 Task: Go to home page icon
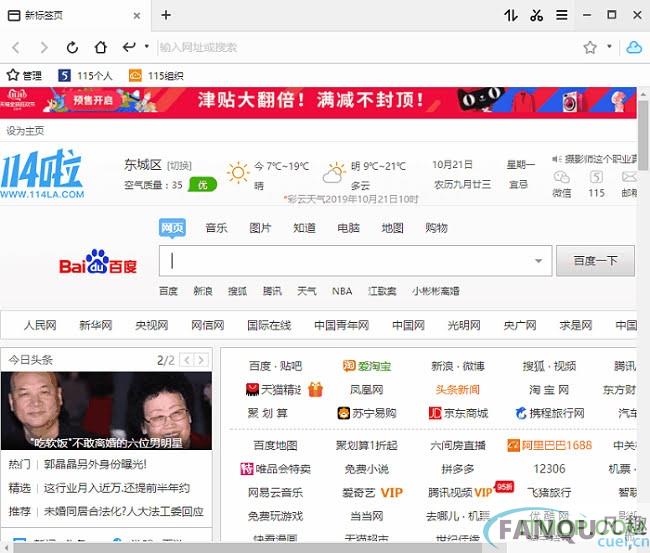101,47
